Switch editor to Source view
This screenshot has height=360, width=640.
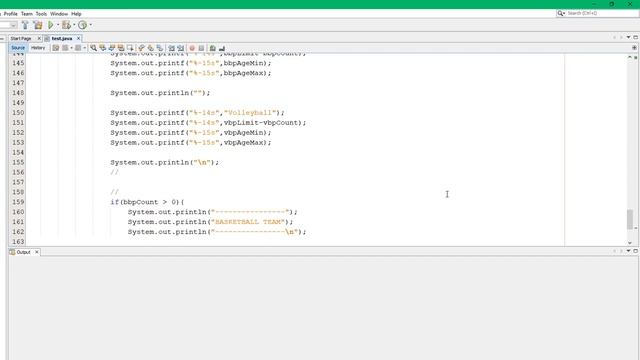[18, 48]
